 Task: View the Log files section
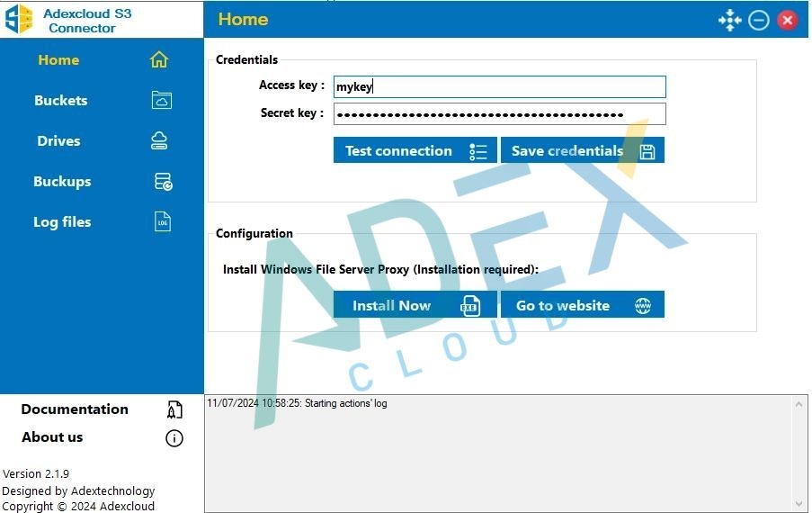tap(62, 222)
